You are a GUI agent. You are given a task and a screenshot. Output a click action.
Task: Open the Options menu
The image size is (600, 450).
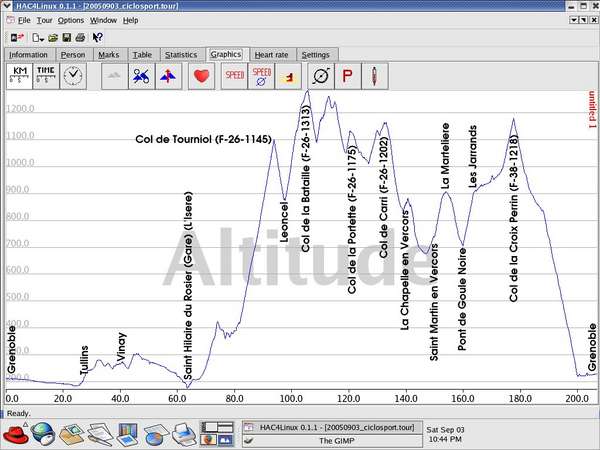point(70,20)
